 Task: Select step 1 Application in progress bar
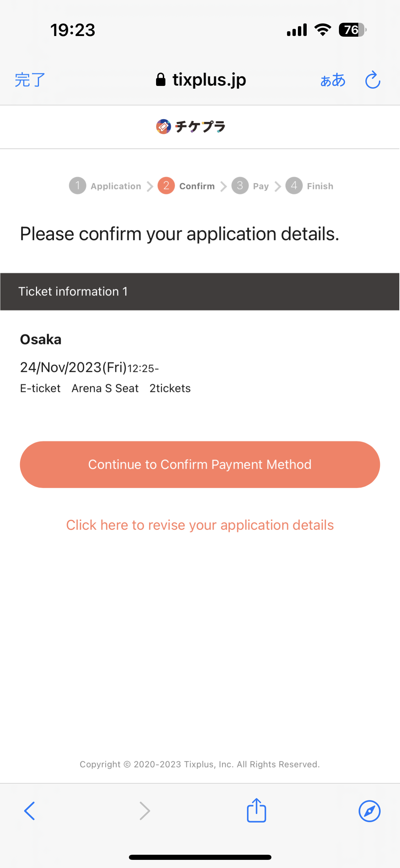tap(105, 186)
